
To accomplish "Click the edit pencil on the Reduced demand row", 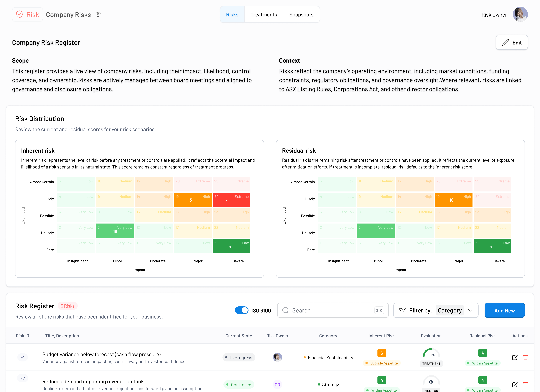I will (x=515, y=384).
